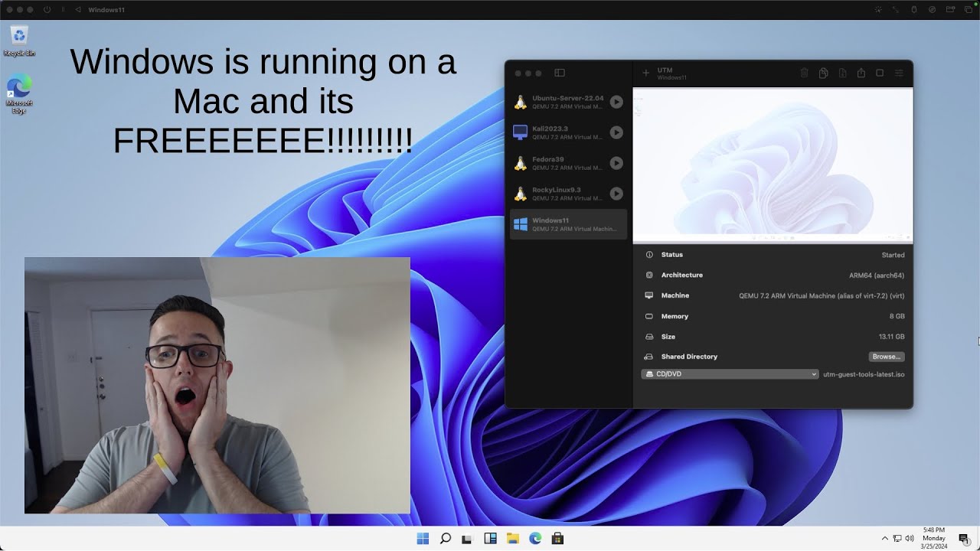Screen dimensions: 980x551
Task: Click the plus icon to create a new VM
Action: 645,73
